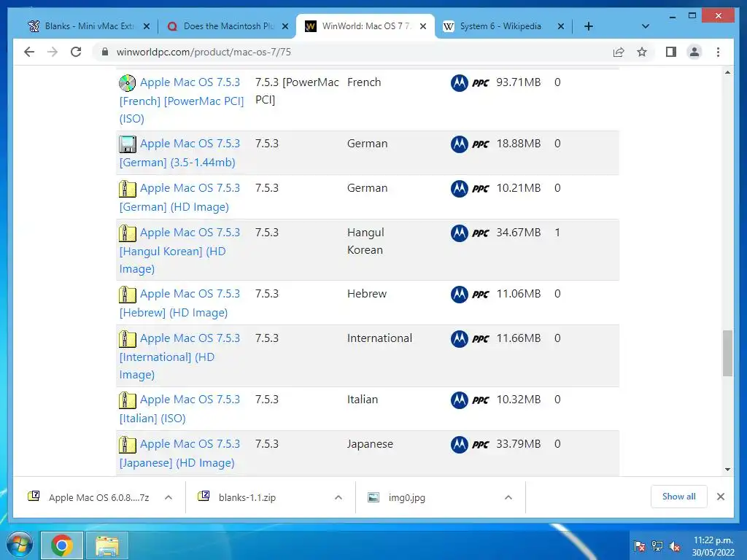This screenshot has width=747, height=560.
Task: Reload the current page
Action: coord(76,52)
